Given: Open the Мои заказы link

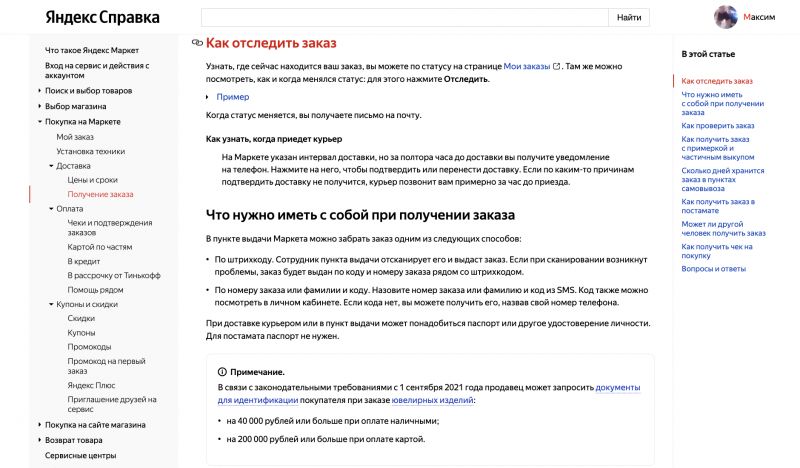Looking at the screenshot, I should 527,66.
